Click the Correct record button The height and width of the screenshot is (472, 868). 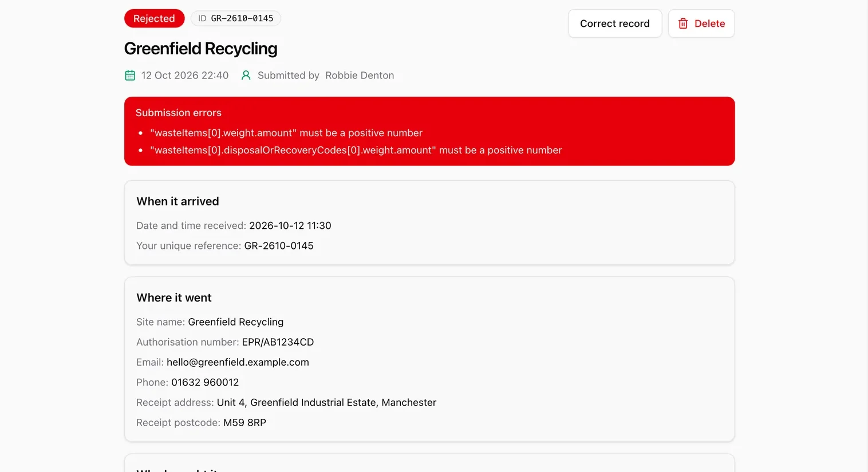point(615,23)
